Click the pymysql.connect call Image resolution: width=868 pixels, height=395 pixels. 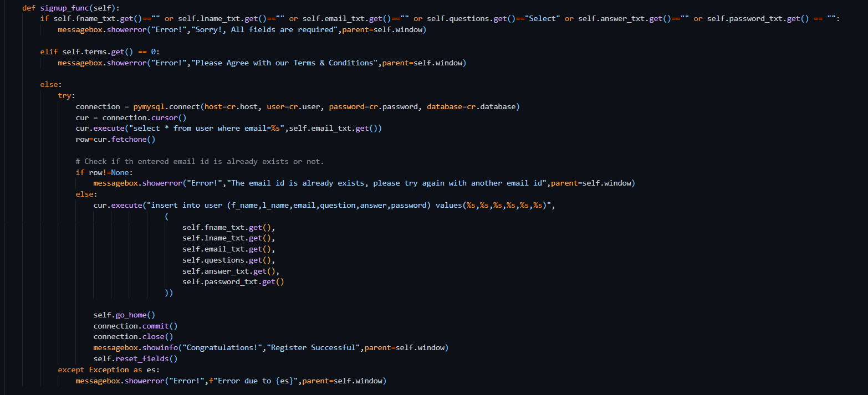coord(167,107)
